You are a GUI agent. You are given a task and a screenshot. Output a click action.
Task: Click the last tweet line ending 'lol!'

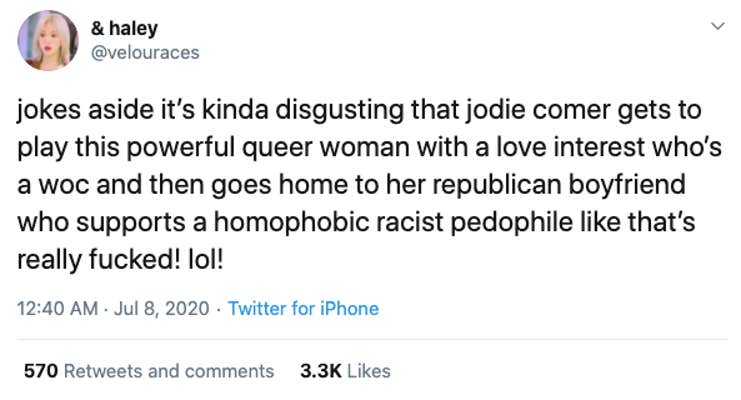pyautogui.click(x=120, y=260)
